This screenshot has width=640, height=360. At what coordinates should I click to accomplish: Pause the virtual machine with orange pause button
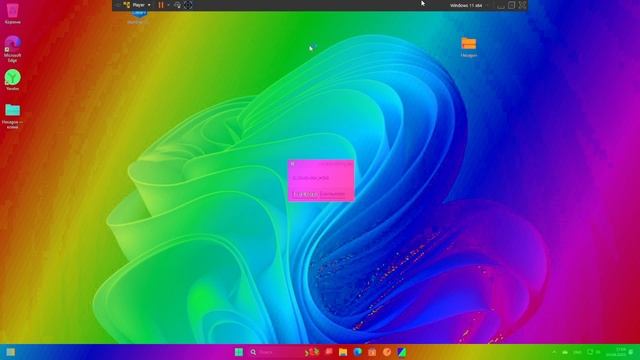pos(161,5)
